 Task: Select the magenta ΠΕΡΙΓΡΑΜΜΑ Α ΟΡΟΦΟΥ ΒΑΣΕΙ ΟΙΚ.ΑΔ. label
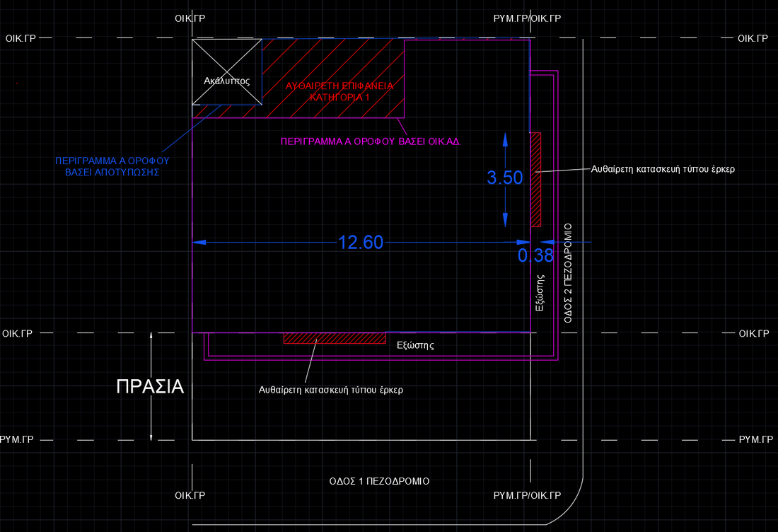point(371,141)
